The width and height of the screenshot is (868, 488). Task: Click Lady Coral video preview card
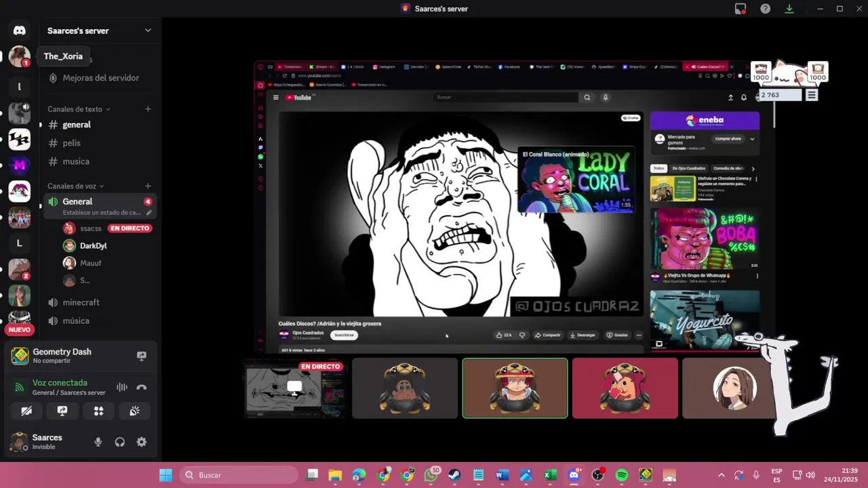[x=576, y=181]
